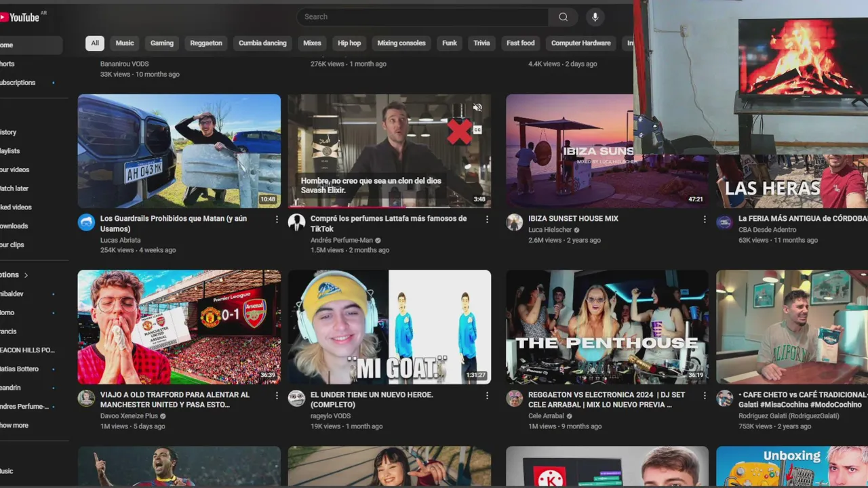Expand Show more in subscriptions list
This screenshot has height=488, width=868.
14,426
